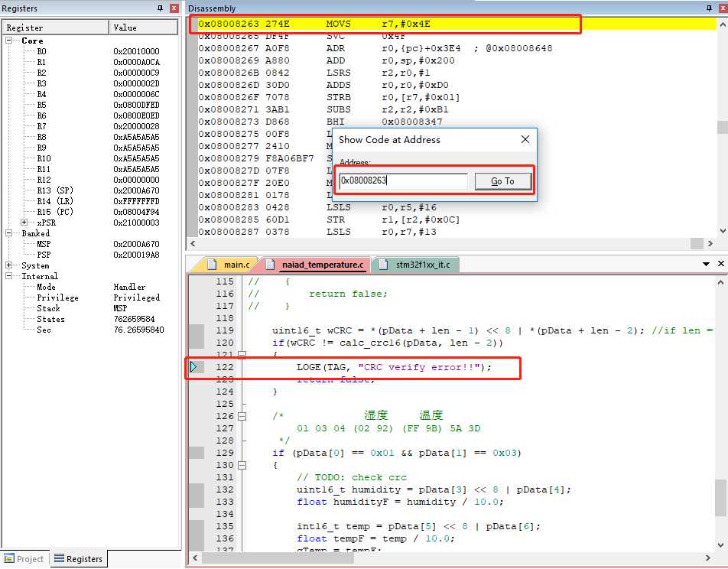Screen dimensions: 728x569
Task: Collapse code block at line 130
Action: [242, 465]
